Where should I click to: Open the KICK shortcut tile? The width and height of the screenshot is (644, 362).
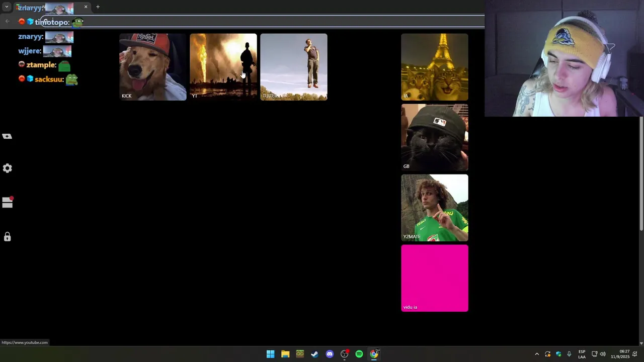(153, 67)
